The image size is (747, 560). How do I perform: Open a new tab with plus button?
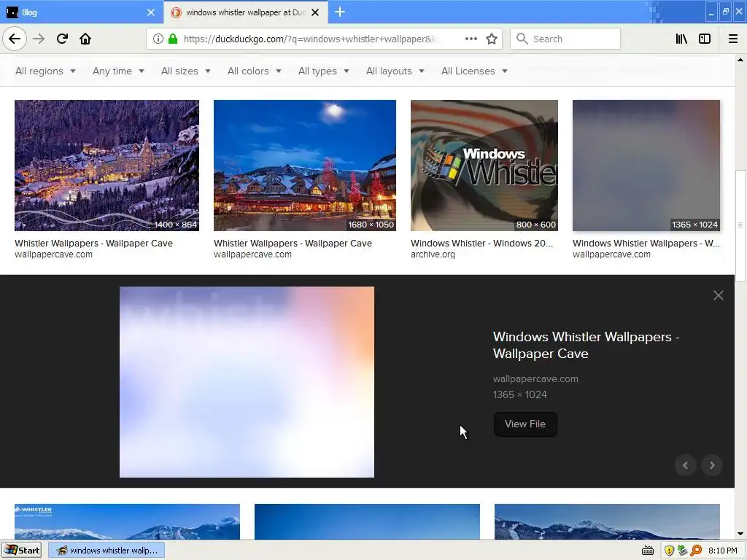[340, 12]
